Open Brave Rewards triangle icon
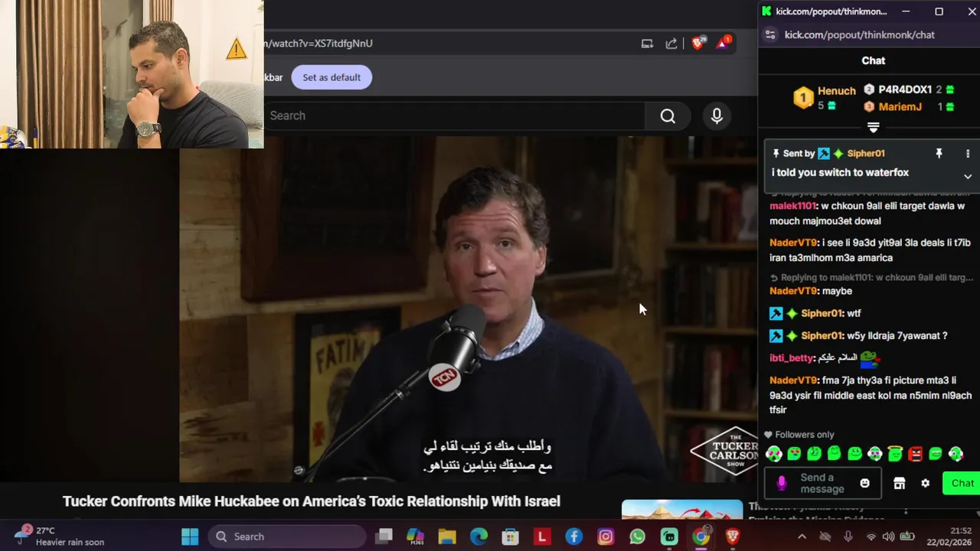 click(724, 44)
